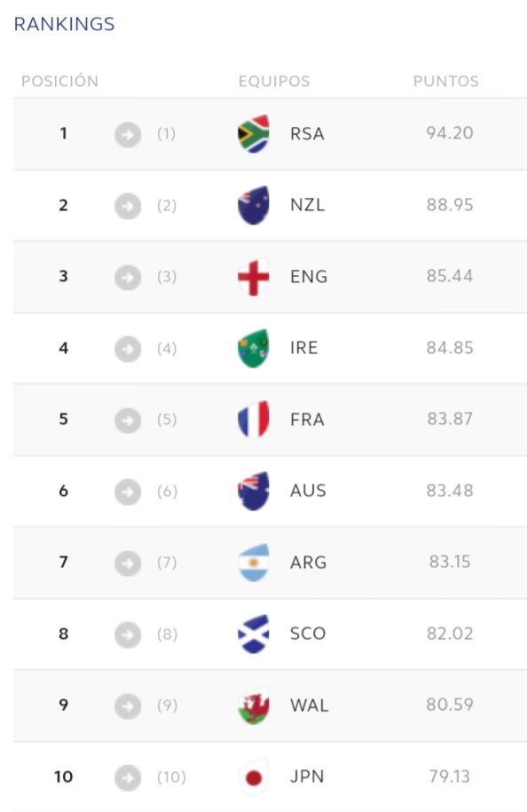527x812 pixels.
Task: Sort by the PUNTOS column header
Action: 445,81
